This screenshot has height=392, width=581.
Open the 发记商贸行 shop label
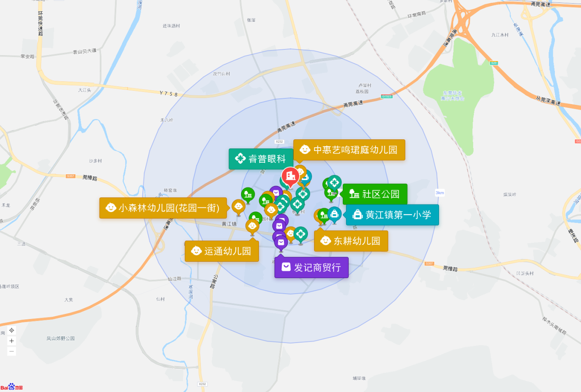[311, 268]
